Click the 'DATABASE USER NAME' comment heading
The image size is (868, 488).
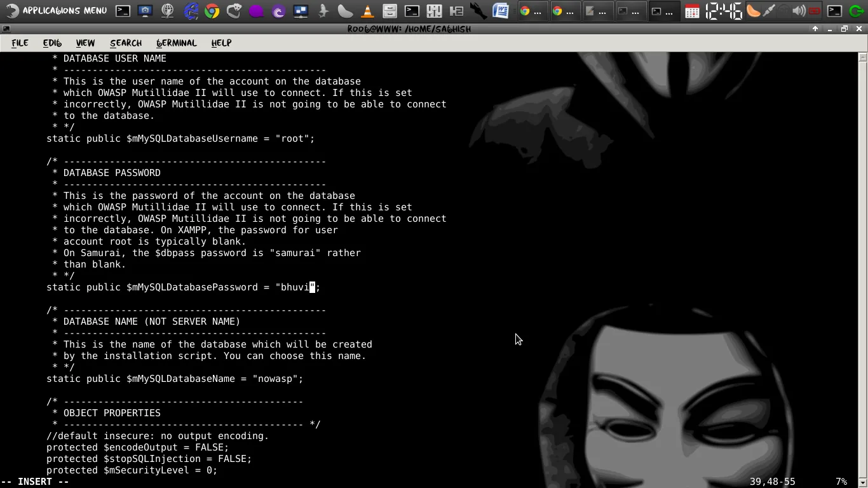[114, 58]
